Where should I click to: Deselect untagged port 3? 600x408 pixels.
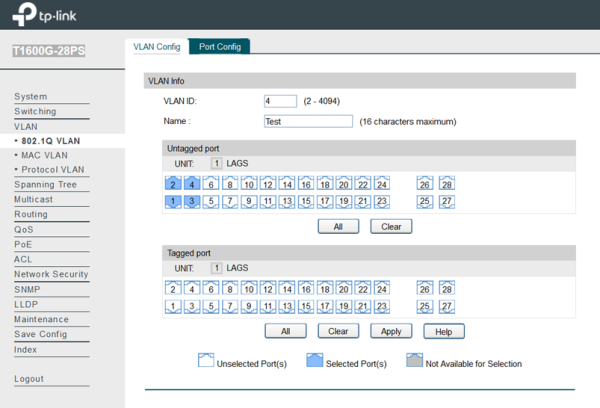point(192,202)
